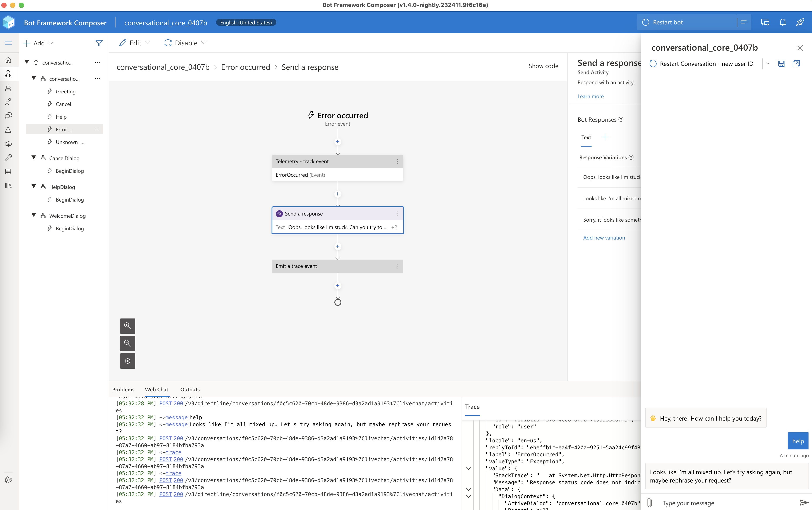Open notifications with the bell icon
Viewport: 812px width, 510px height.
[783, 22]
